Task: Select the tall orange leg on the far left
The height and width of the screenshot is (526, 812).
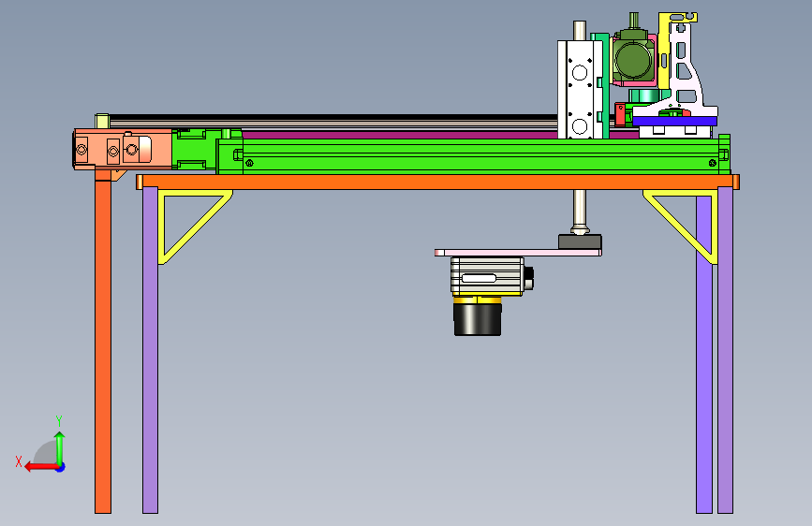Action: click(103, 342)
